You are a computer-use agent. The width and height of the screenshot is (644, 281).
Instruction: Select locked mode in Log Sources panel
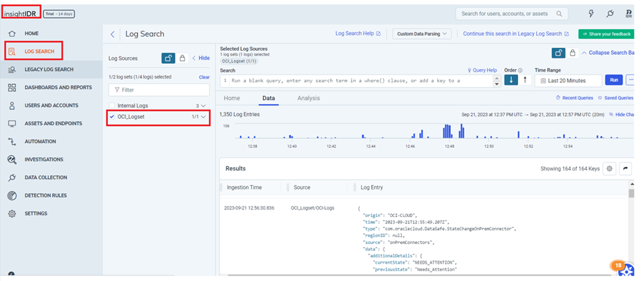coord(182,58)
